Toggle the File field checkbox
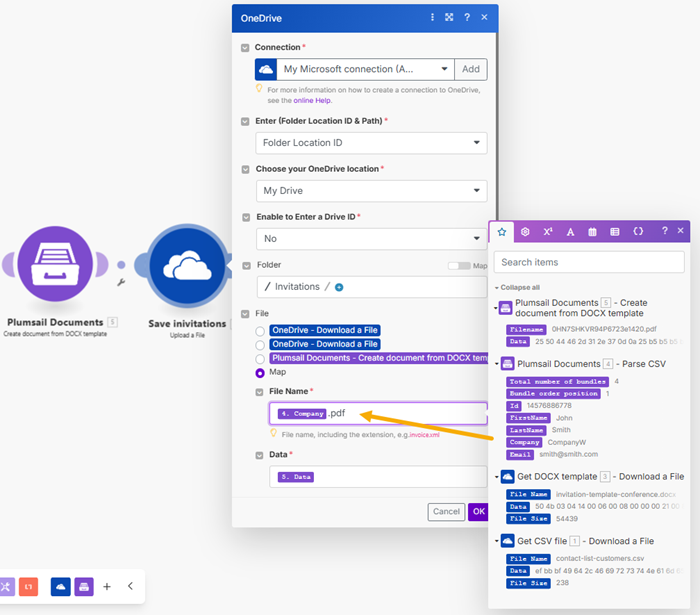The height and width of the screenshot is (615, 700). coord(245,314)
